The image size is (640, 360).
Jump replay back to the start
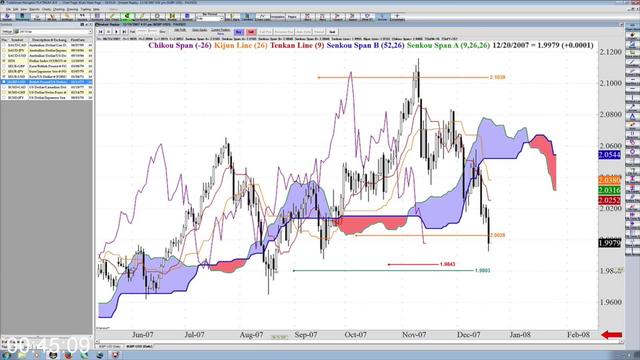point(100,31)
